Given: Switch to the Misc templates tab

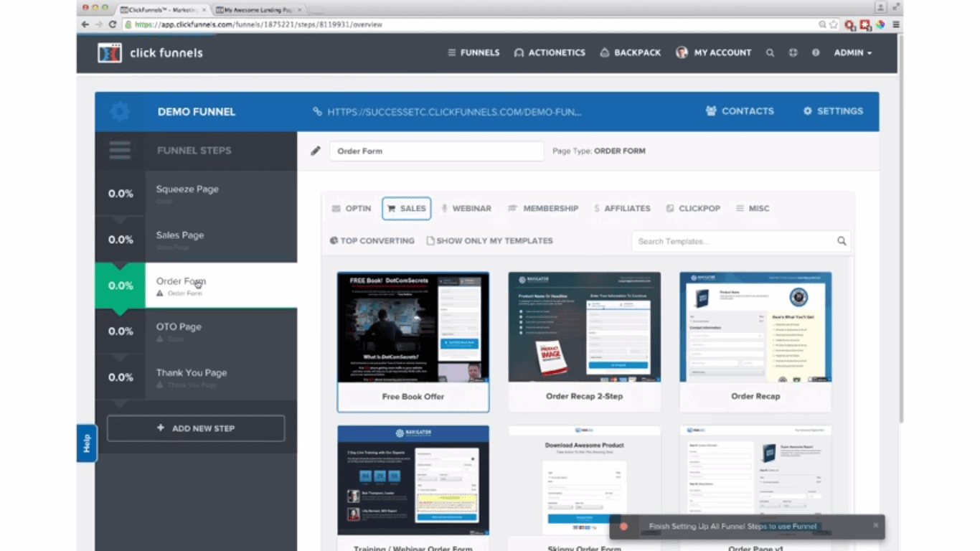Looking at the screenshot, I should [x=753, y=208].
